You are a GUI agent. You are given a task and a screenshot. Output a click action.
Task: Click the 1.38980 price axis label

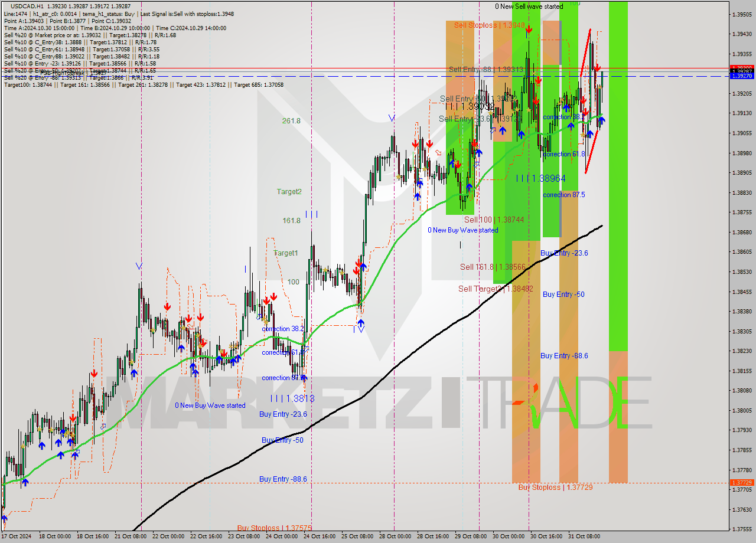pos(741,153)
